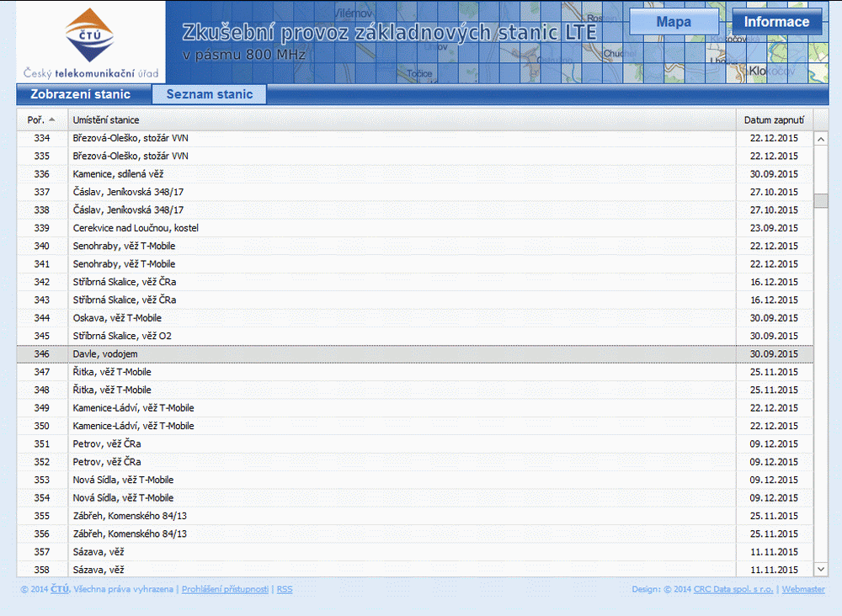
Task: Select row 357 Sázava, věž
Action: (x=415, y=551)
